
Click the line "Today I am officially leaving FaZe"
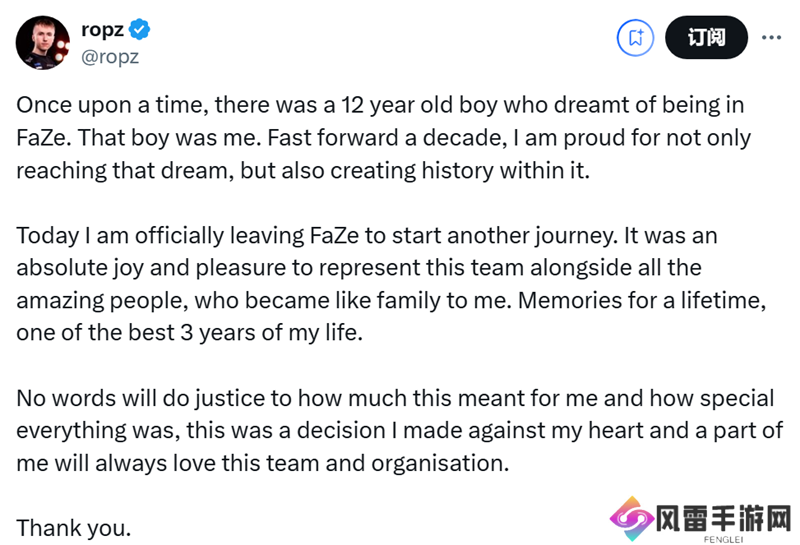[x=367, y=236]
